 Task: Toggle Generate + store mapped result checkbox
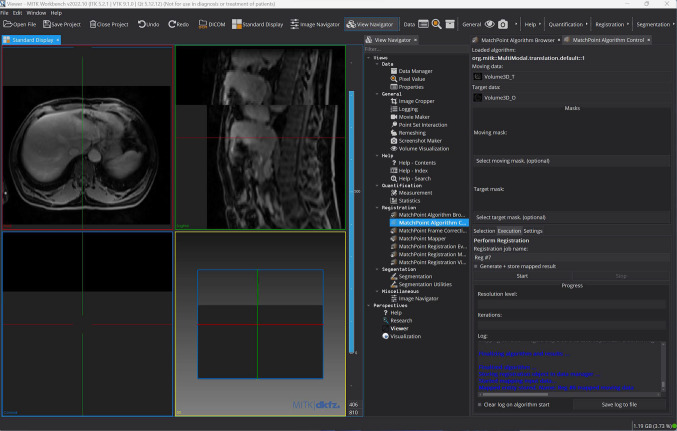coord(477,266)
